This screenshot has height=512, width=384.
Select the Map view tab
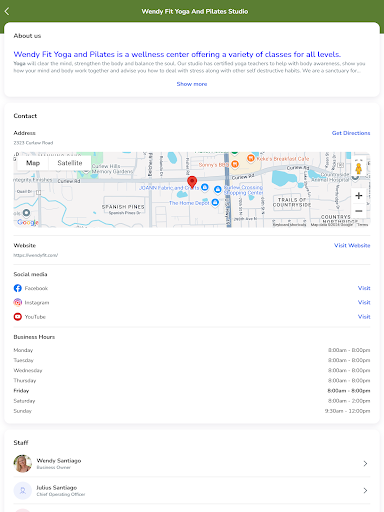pos(33,163)
